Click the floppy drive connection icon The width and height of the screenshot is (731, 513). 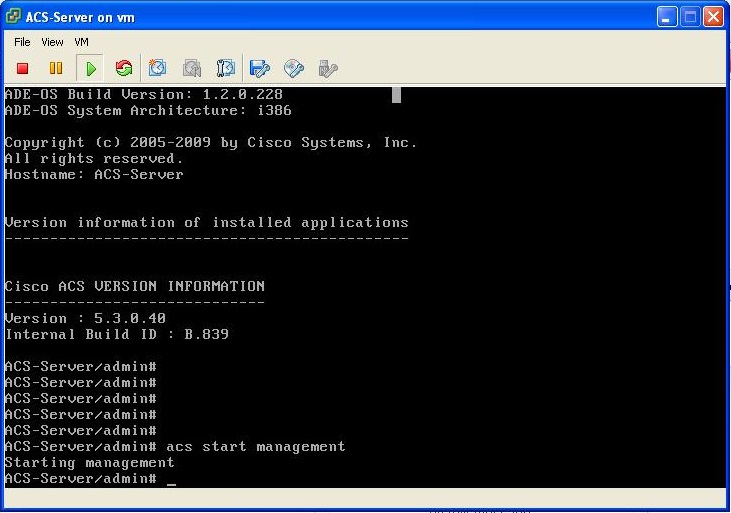coord(260,68)
